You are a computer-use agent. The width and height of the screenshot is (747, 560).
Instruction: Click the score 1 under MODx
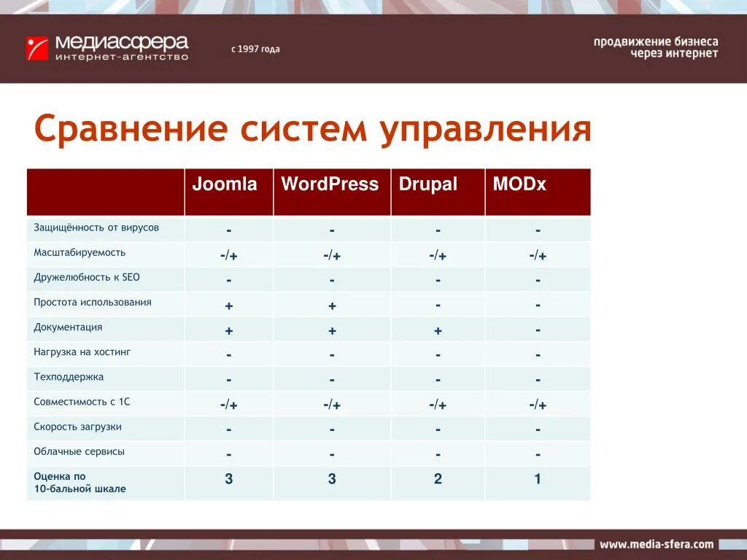tap(537, 478)
